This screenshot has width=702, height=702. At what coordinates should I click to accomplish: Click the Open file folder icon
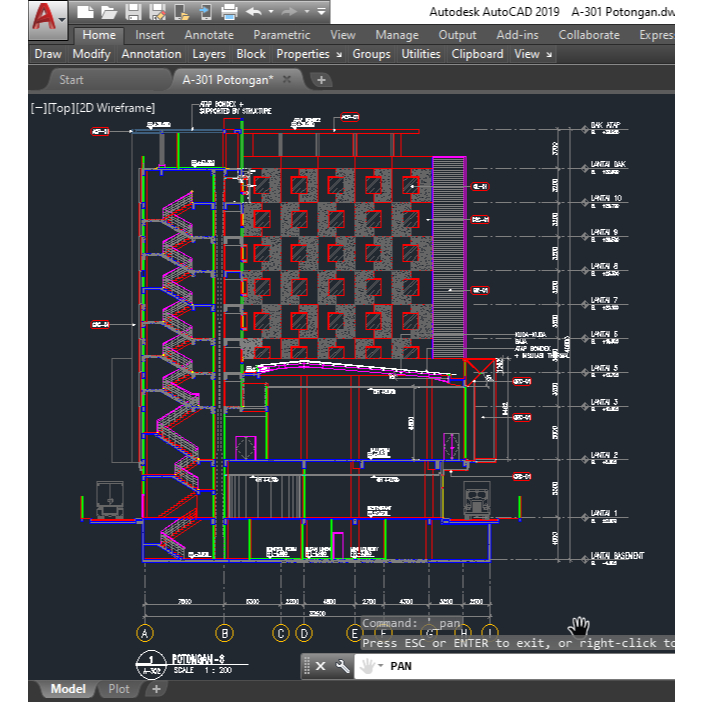coord(109,12)
